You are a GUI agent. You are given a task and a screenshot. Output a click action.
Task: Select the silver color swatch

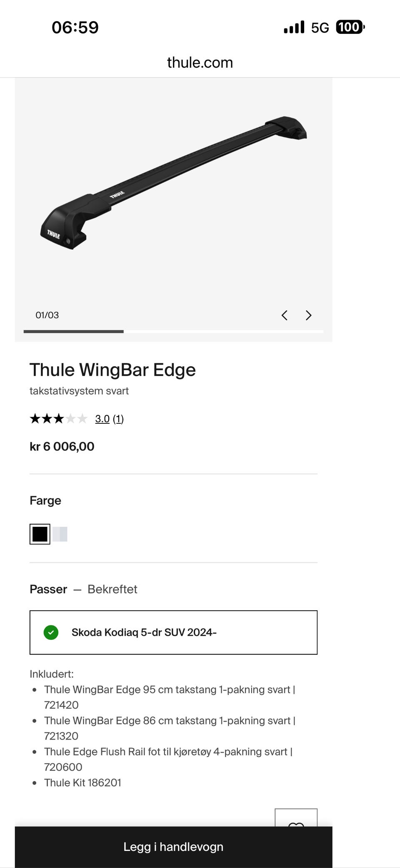tap(60, 534)
